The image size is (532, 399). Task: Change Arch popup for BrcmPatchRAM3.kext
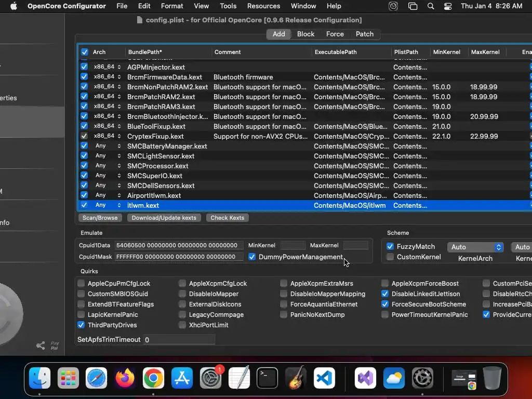(x=107, y=106)
